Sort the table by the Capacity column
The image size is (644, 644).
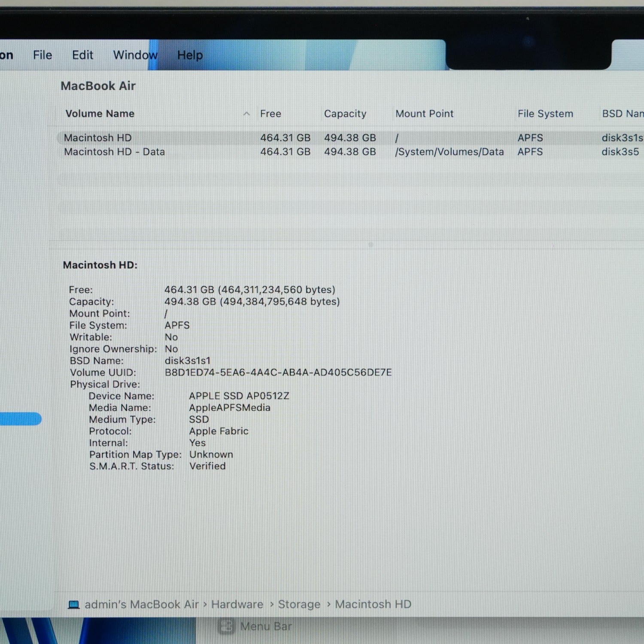coord(345,114)
